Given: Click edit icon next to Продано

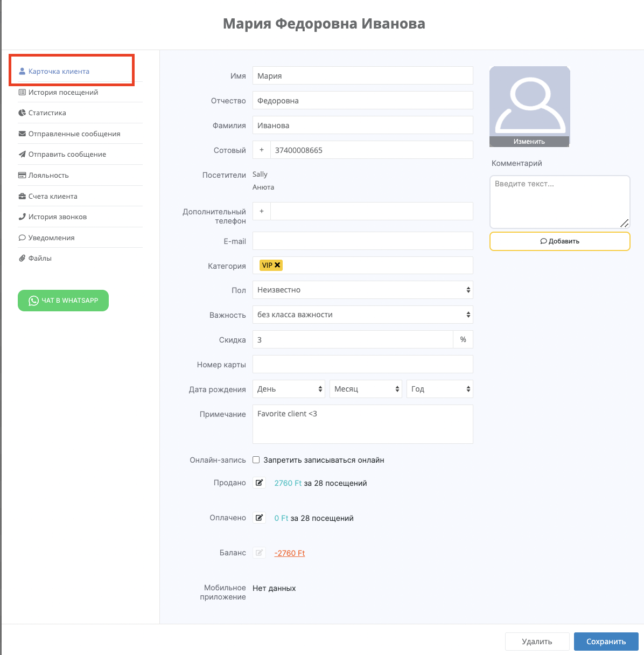Looking at the screenshot, I should (x=260, y=483).
